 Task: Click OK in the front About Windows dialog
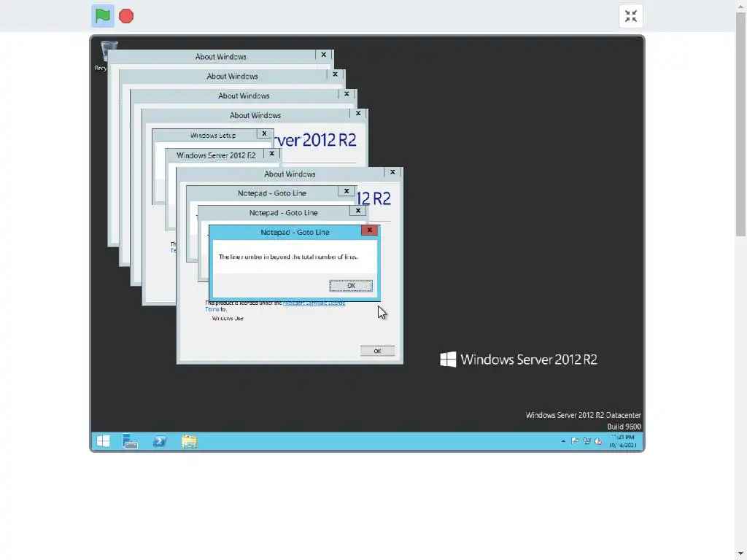tap(377, 351)
